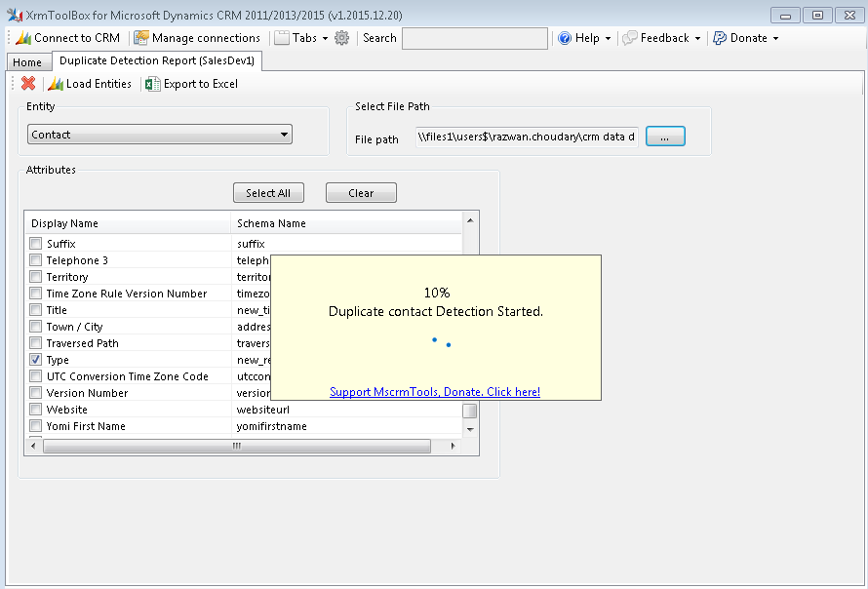Click the "websiteurl" schema name cell
The height and width of the screenshot is (589, 868).
tap(263, 410)
